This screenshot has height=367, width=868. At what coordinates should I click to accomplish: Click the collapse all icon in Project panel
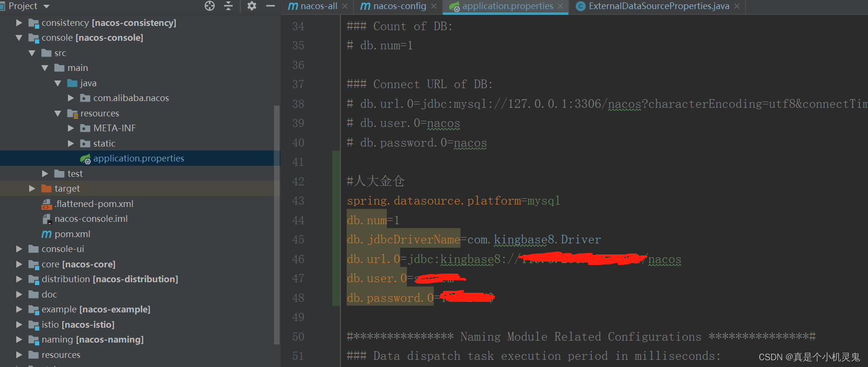[228, 6]
